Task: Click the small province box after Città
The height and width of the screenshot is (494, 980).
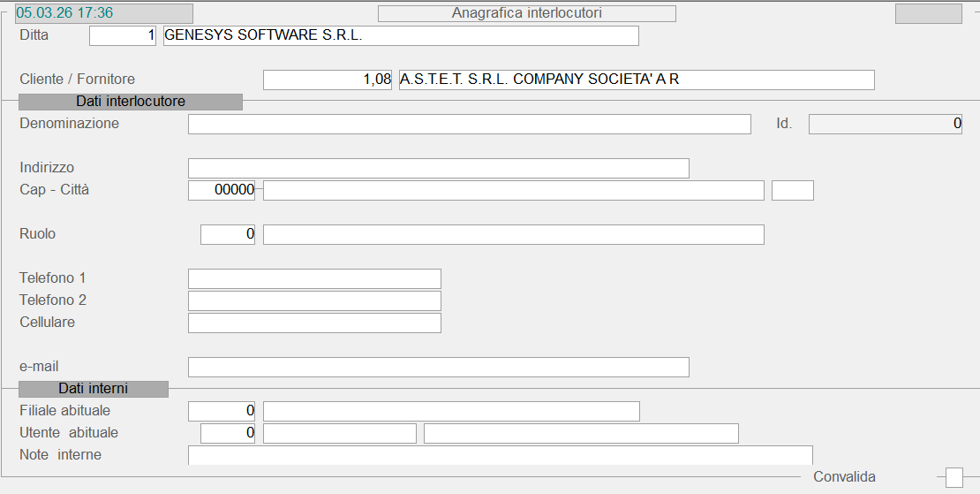Action: pos(792,190)
